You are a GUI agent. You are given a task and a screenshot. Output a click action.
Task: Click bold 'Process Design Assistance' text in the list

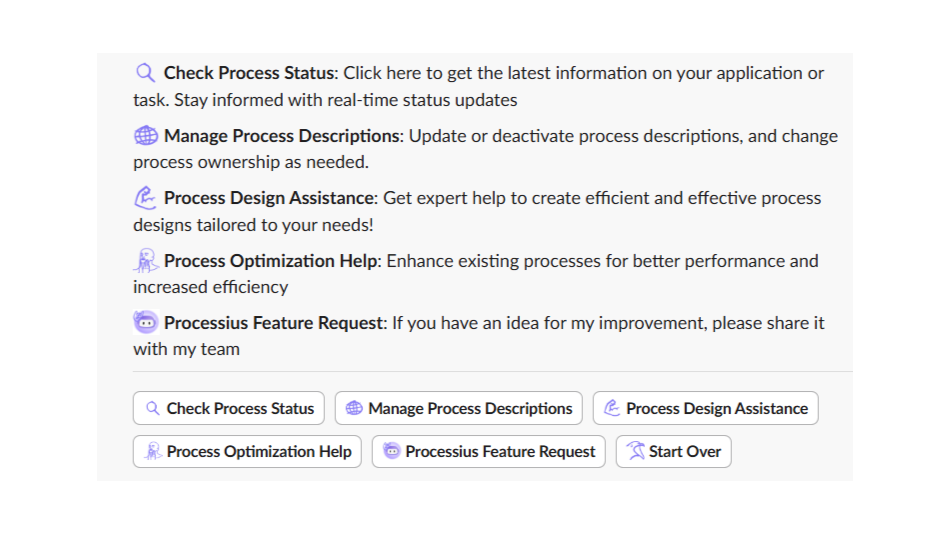tap(269, 198)
